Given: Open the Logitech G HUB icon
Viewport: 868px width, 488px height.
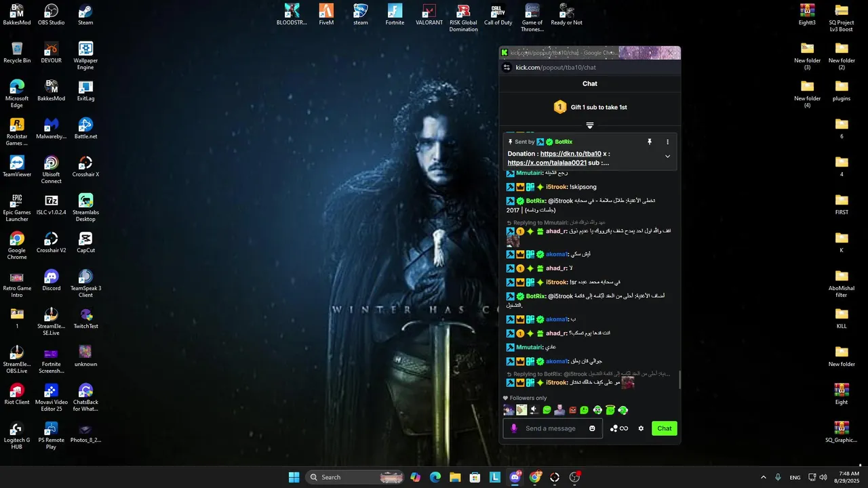Looking at the screenshot, I should coord(17,436).
